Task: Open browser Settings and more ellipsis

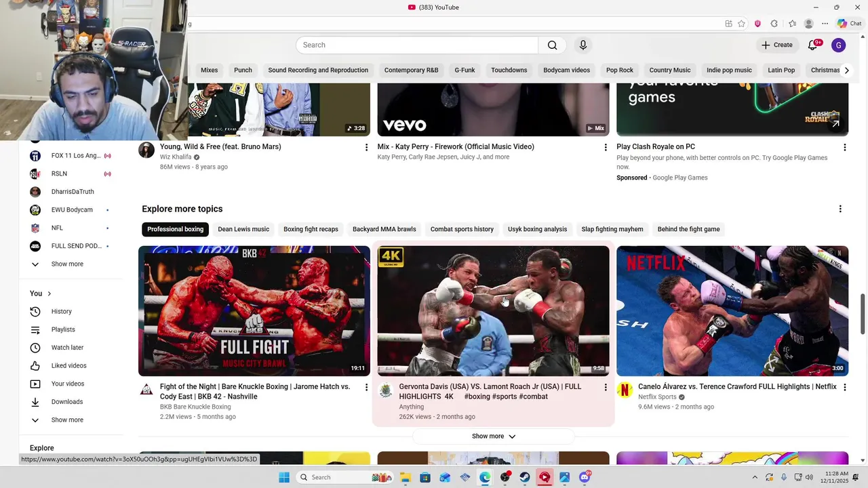Action: (x=825, y=24)
